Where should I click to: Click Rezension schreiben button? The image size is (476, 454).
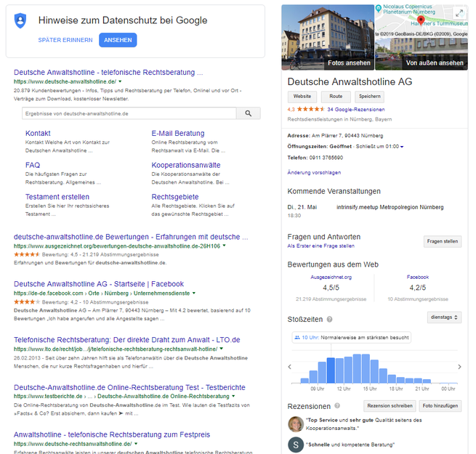(x=390, y=406)
